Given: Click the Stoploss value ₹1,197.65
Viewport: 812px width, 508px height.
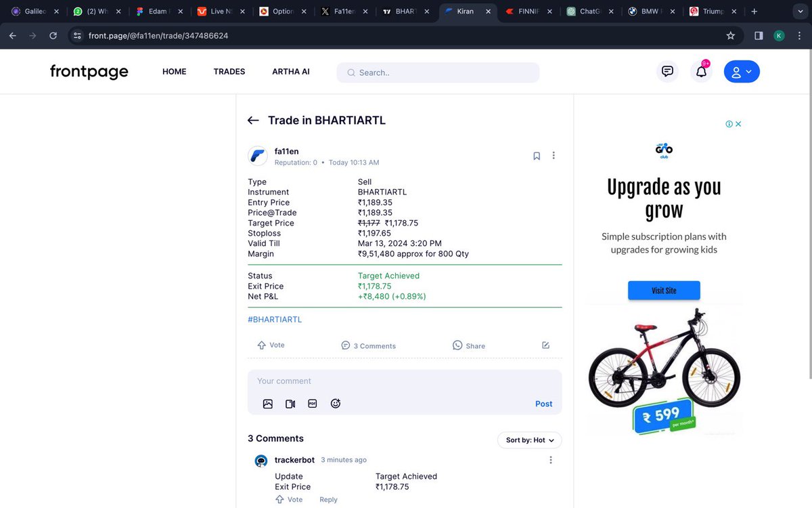Looking at the screenshot, I should [374, 233].
